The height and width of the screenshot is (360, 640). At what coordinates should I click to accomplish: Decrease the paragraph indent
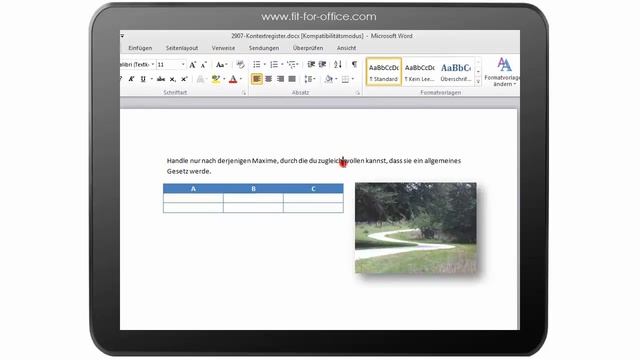click(x=311, y=64)
